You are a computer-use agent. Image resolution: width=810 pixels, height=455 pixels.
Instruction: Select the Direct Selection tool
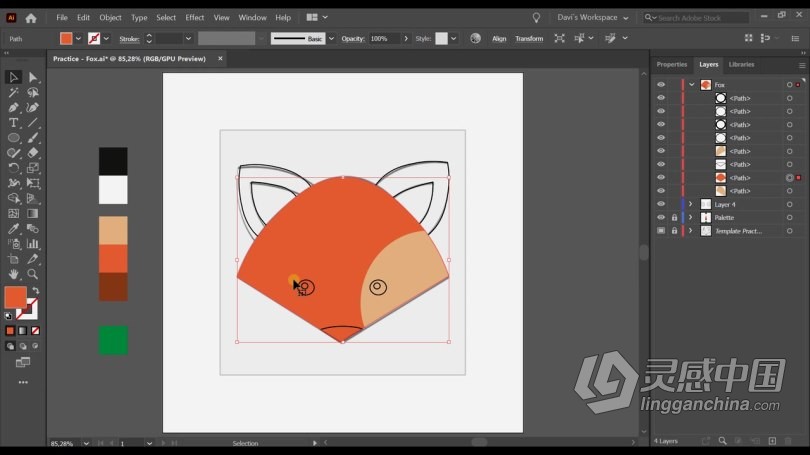pos(33,77)
